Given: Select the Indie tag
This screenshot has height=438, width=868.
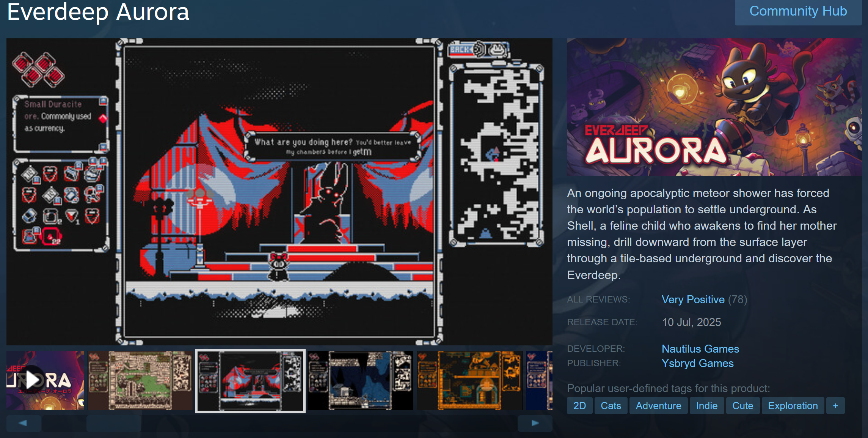Looking at the screenshot, I should click(x=707, y=406).
